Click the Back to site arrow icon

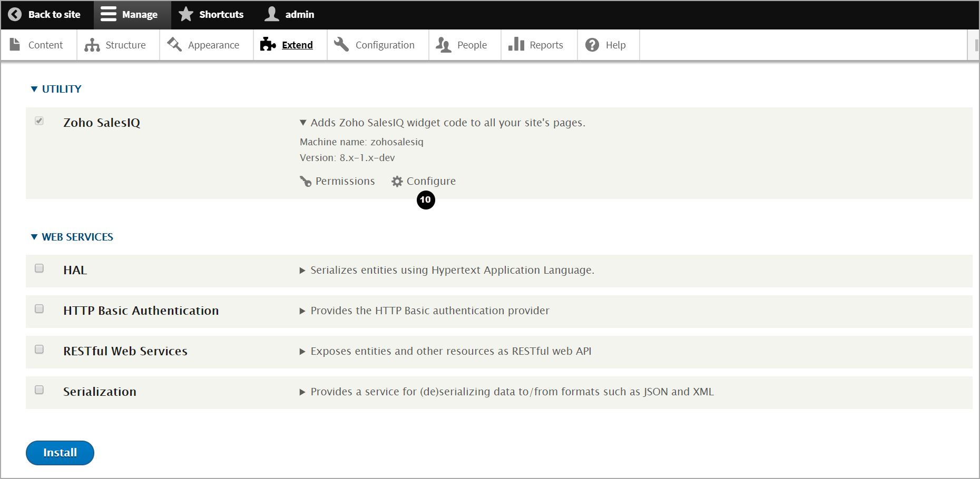(15, 14)
